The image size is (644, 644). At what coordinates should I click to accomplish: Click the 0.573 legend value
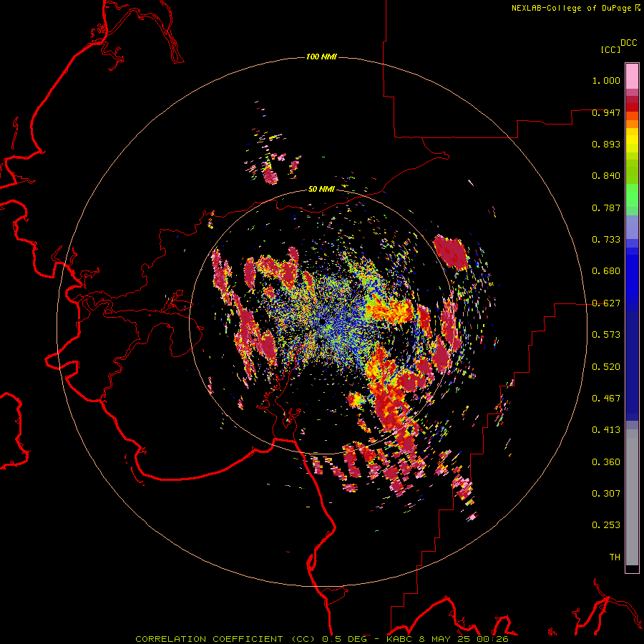(x=606, y=335)
